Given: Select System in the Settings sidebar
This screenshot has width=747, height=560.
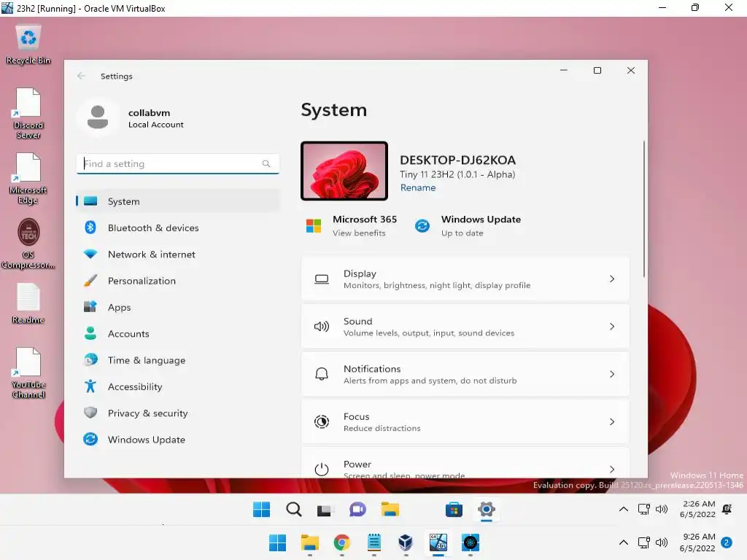Looking at the screenshot, I should tap(178, 201).
